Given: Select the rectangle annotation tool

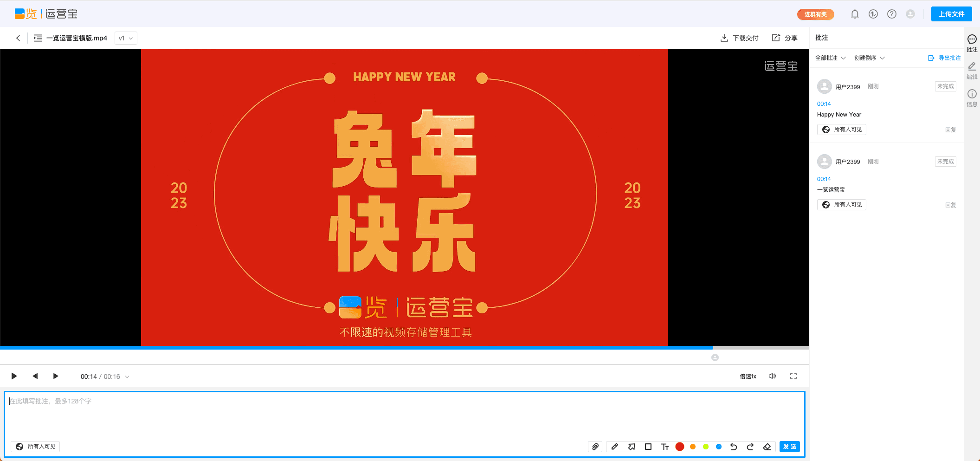Looking at the screenshot, I should (x=648, y=446).
